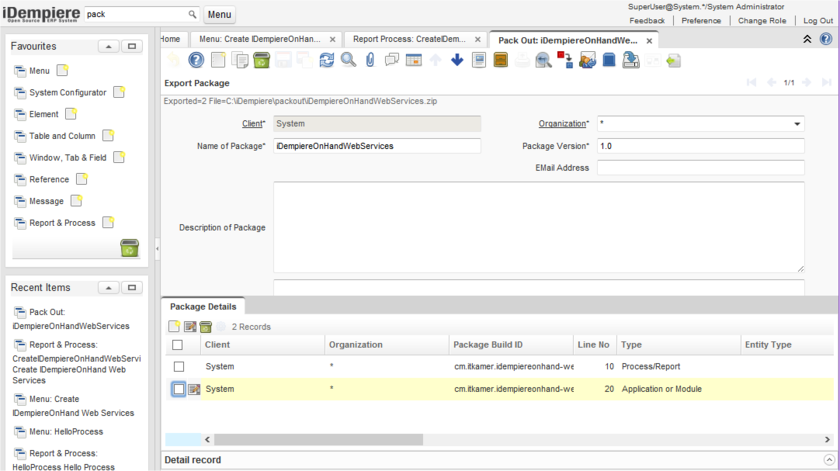Click the edit record icon in second row
The image size is (840, 471).
194,389
